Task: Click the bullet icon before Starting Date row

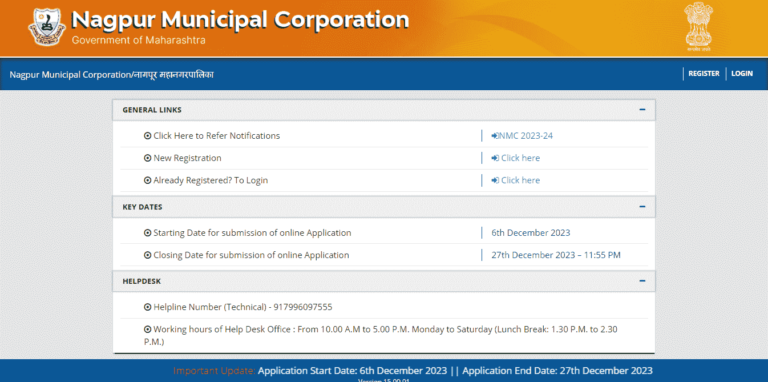Action: [147, 233]
